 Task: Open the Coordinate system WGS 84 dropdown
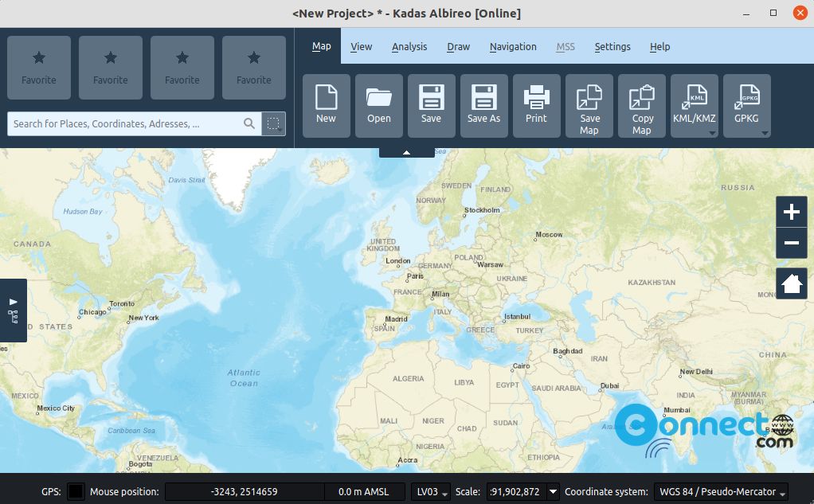tap(721, 491)
